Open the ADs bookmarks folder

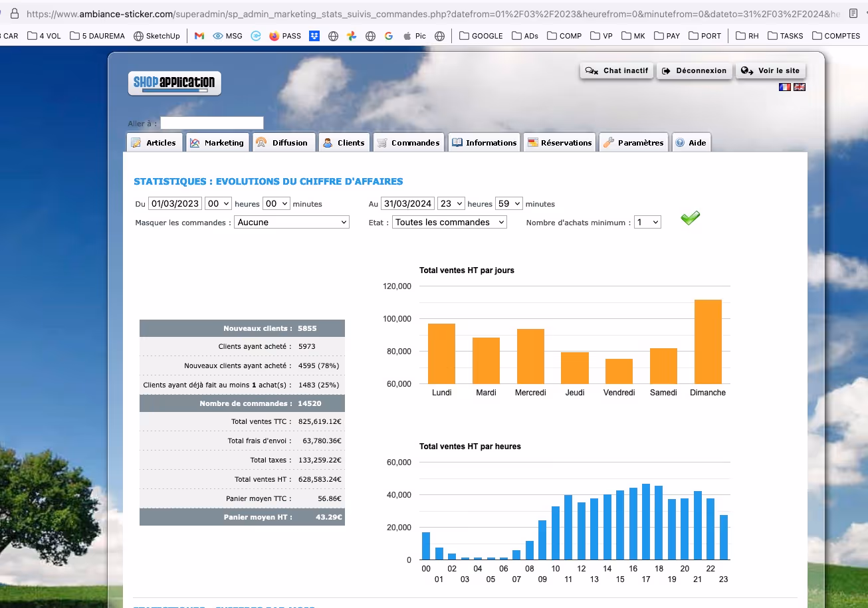point(525,36)
